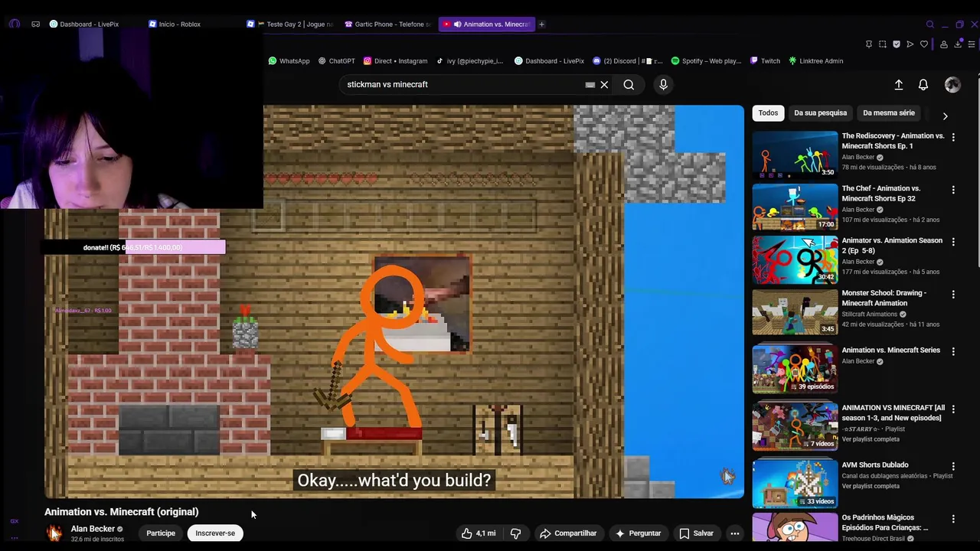Open options for ANIMATION VS MINECRAFT playlist

(953, 409)
